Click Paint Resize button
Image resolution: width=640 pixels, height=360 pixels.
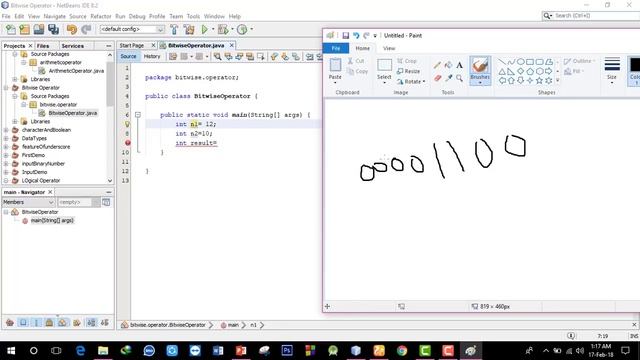[408, 71]
